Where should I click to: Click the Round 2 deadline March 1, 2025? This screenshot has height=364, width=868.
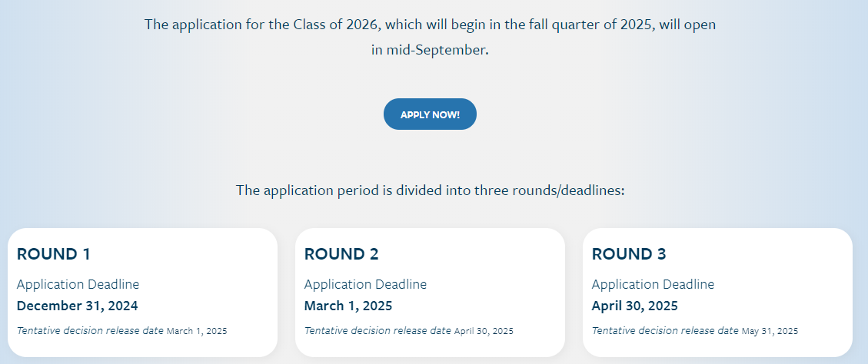tap(348, 306)
